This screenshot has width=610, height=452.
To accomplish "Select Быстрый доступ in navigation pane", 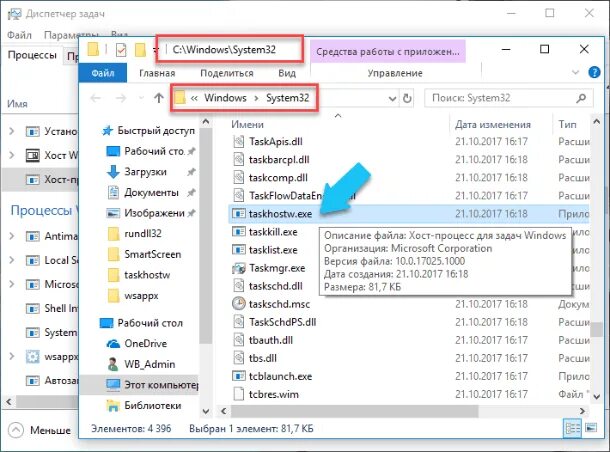I will 156,131.
